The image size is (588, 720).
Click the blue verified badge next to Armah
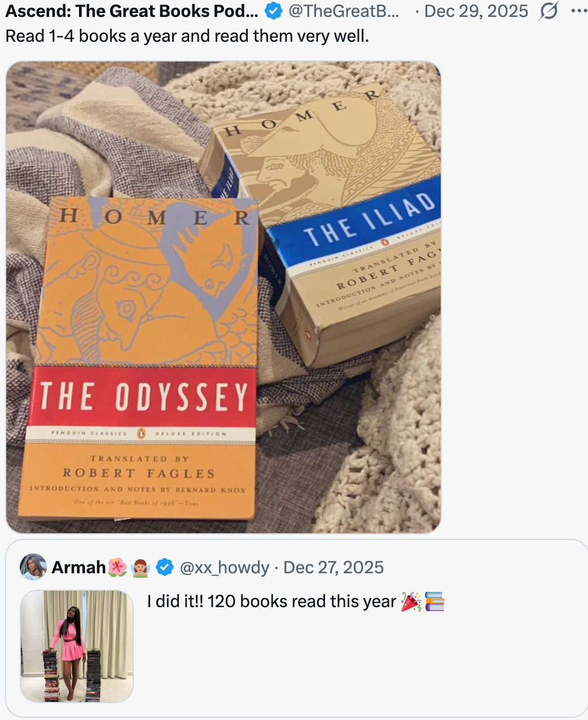tap(164, 567)
